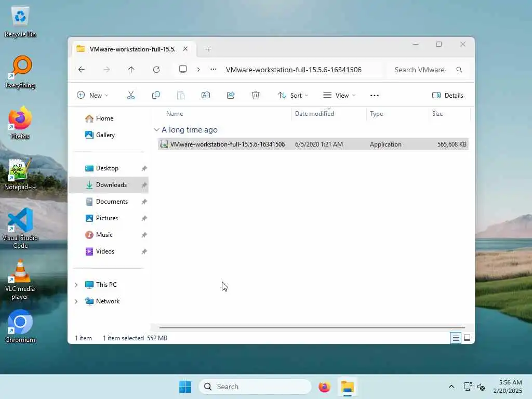Click the address bar path text
Viewport: 532px width, 399px height.
point(294,70)
